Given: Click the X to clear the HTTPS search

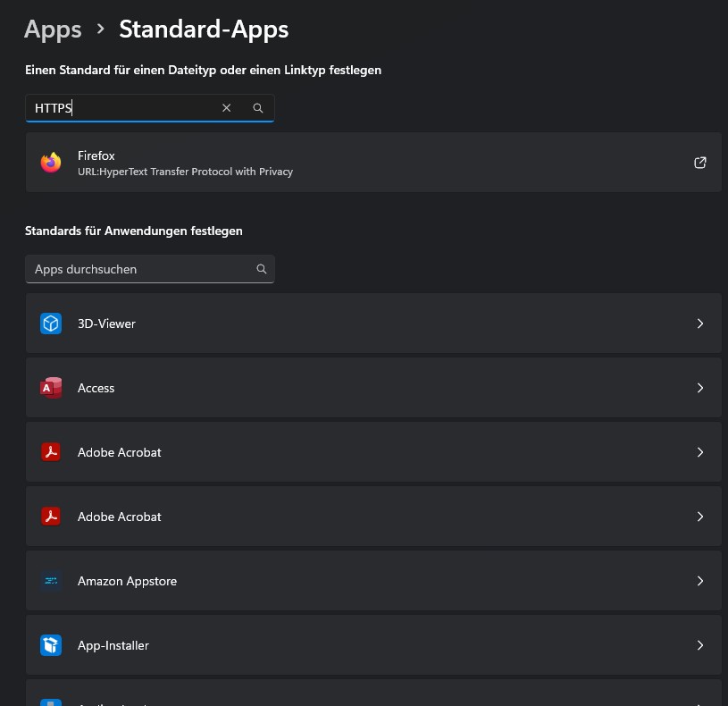Looking at the screenshot, I should pos(226,107).
